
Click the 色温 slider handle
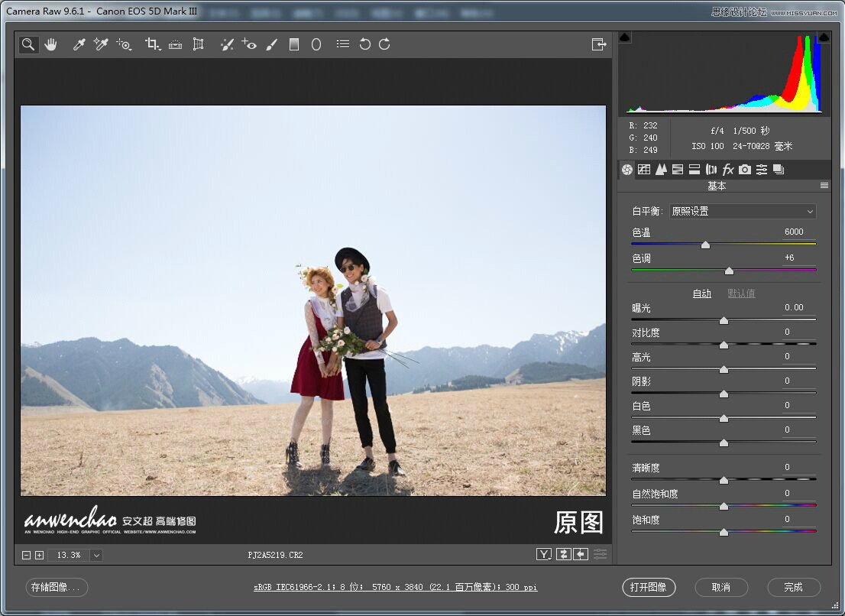(705, 245)
